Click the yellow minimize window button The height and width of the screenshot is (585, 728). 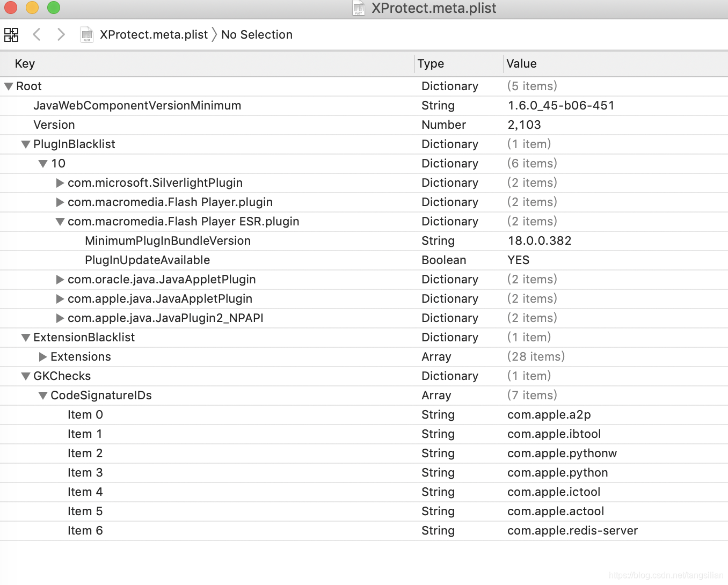pos(32,8)
